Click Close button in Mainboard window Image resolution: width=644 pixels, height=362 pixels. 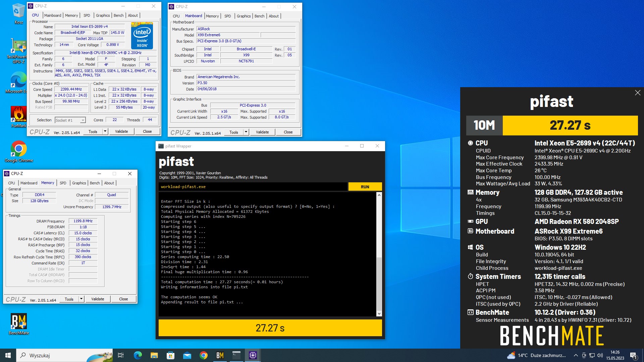click(288, 132)
